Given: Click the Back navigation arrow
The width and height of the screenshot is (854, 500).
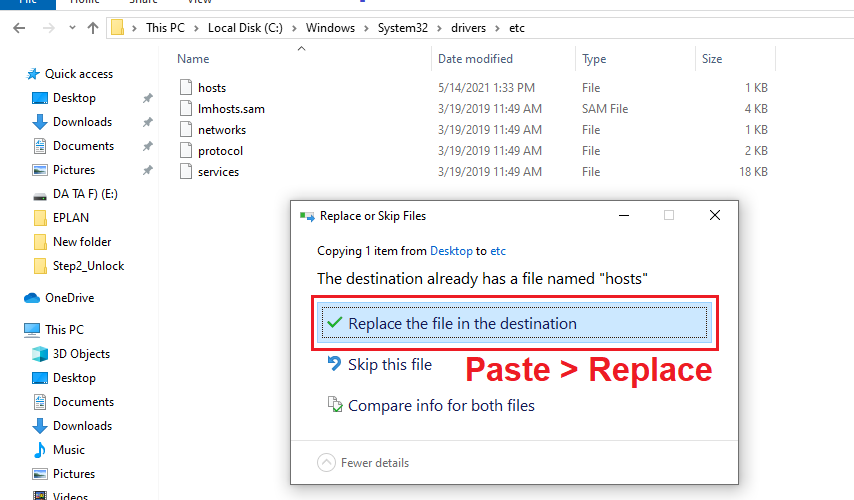Looking at the screenshot, I should [x=18, y=28].
